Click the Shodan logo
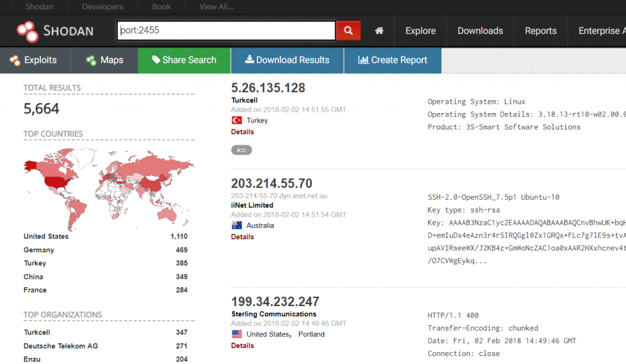This screenshot has height=364, width=626. [55, 31]
